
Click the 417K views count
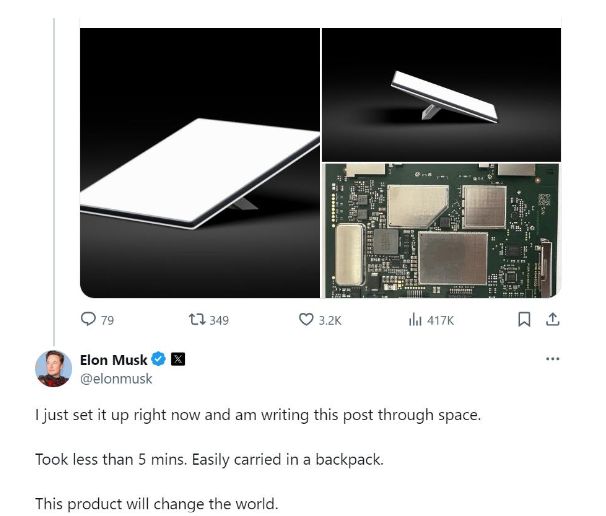click(441, 321)
